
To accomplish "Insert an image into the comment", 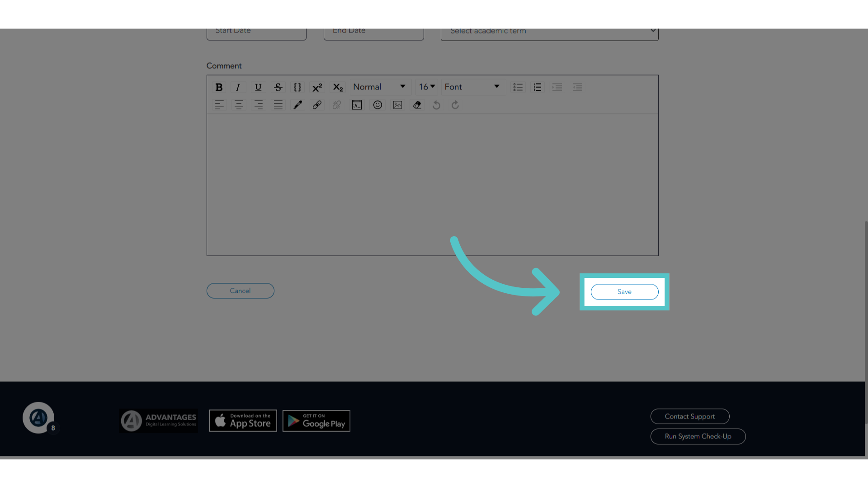I will [397, 105].
